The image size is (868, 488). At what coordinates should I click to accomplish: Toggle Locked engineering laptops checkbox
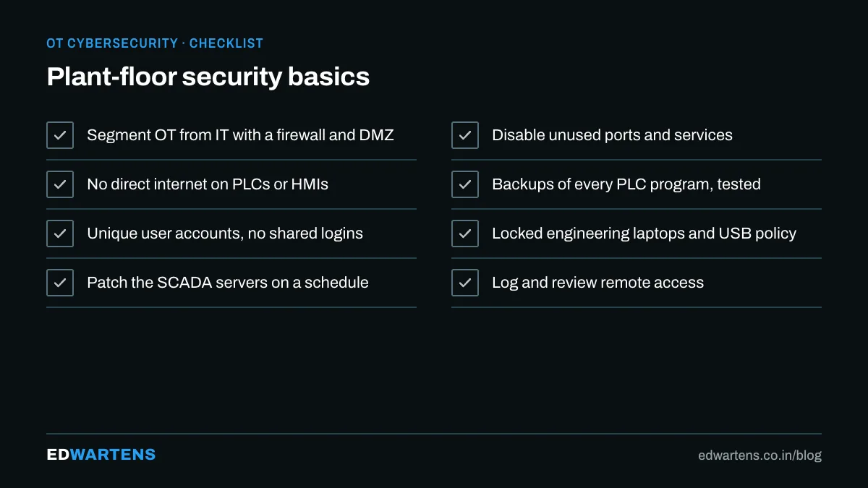465,234
